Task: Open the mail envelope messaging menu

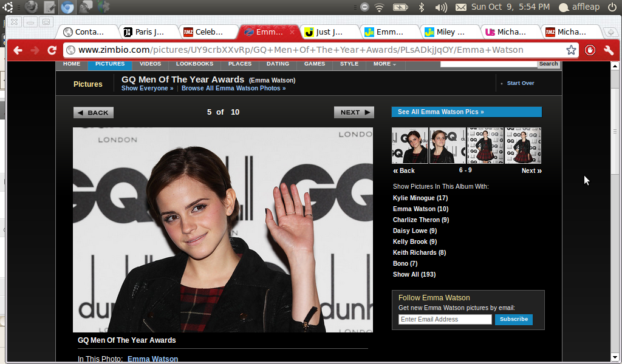Action: coord(460,7)
